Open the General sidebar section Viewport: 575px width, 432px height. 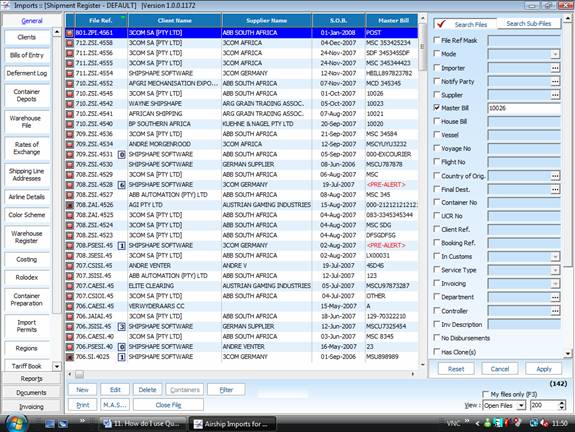[32, 21]
